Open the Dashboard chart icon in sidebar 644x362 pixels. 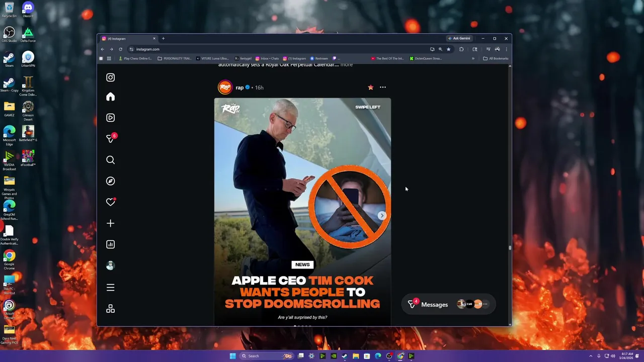[x=110, y=244]
